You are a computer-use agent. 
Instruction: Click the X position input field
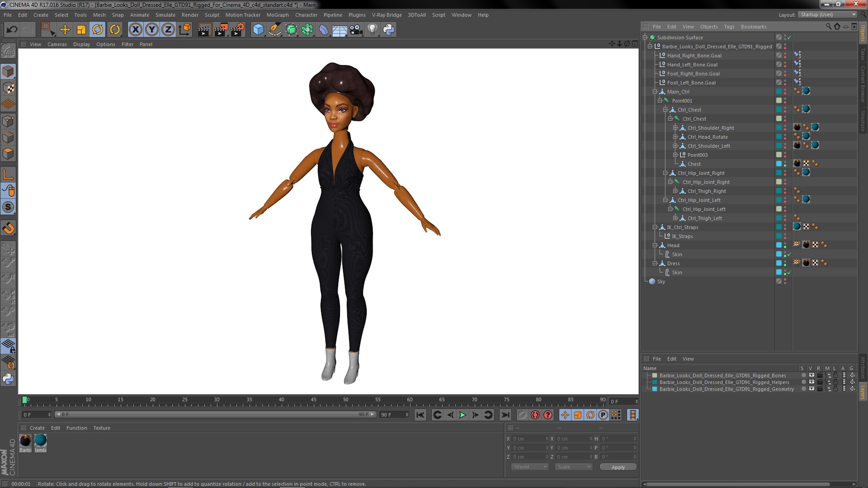click(530, 439)
